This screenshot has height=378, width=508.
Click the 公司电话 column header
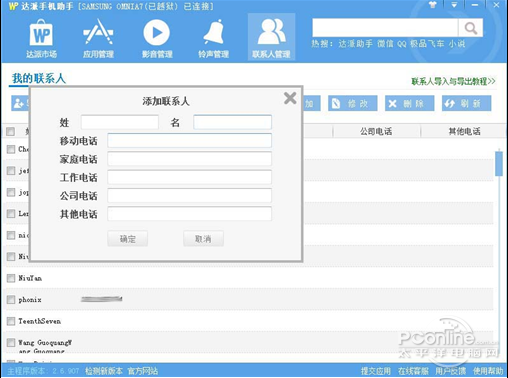376,131
